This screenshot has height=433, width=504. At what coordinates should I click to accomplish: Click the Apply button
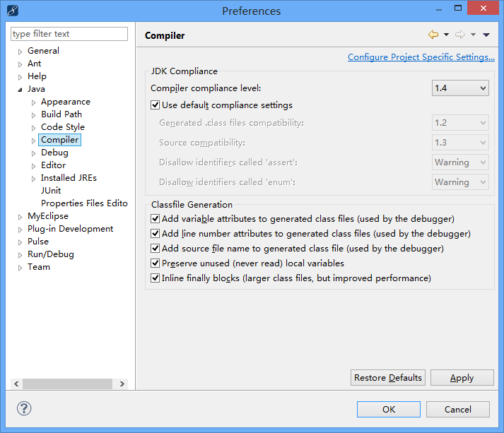(462, 377)
